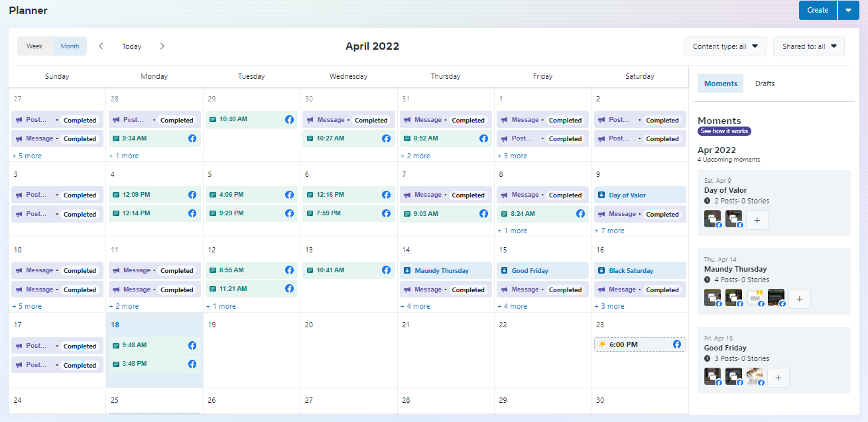Image resolution: width=868 pixels, height=422 pixels.
Task: Expand the Create button dropdown arrow
Action: tap(849, 10)
